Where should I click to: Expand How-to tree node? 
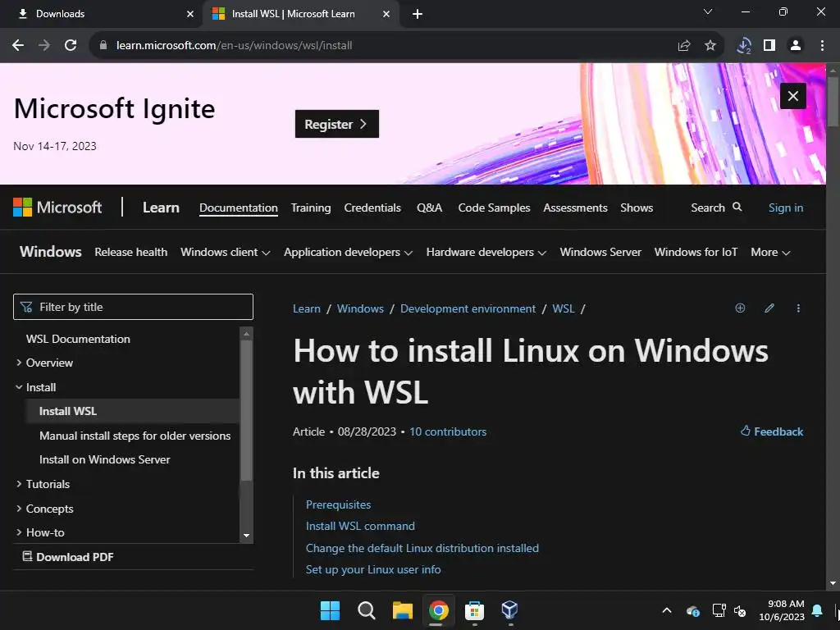click(19, 532)
